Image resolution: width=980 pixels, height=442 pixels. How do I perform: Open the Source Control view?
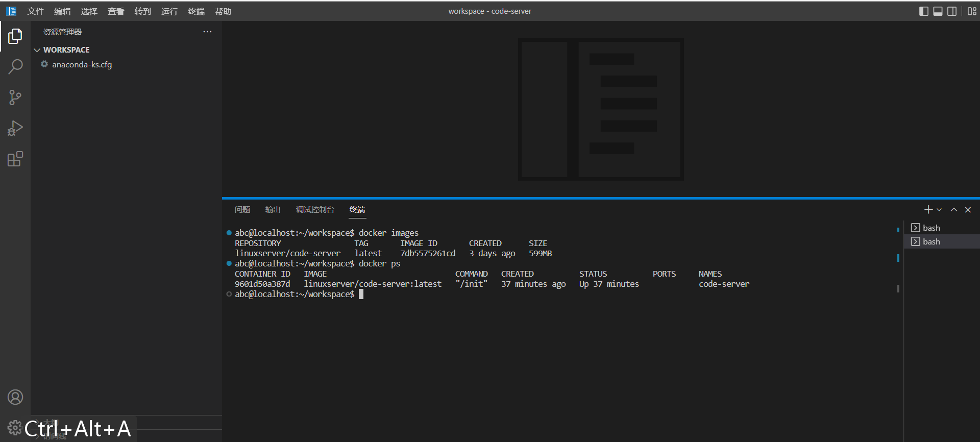(15, 97)
